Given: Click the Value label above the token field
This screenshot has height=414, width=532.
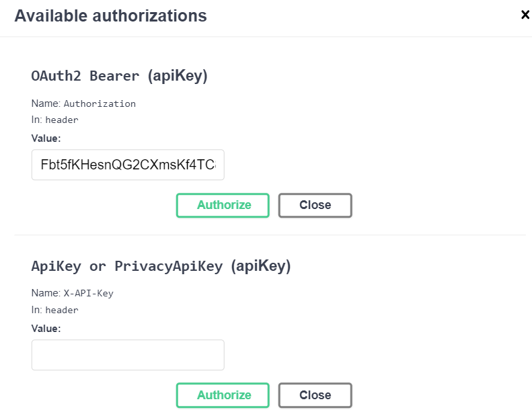Looking at the screenshot, I should click(46, 138).
